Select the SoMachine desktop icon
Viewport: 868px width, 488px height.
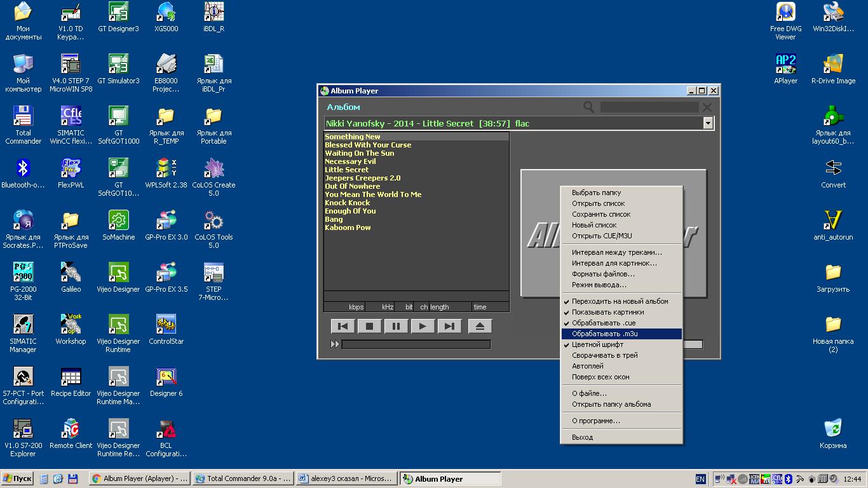(x=118, y=226)
